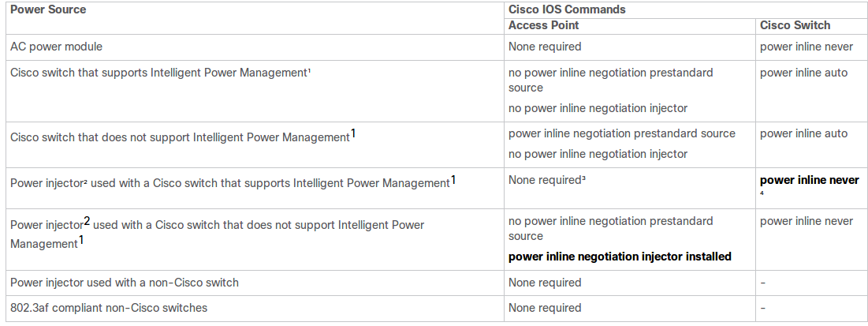Select the "Access Point" column subheader
The height and width of the screenshot is (326, 868).
click(x=543, y=25)
